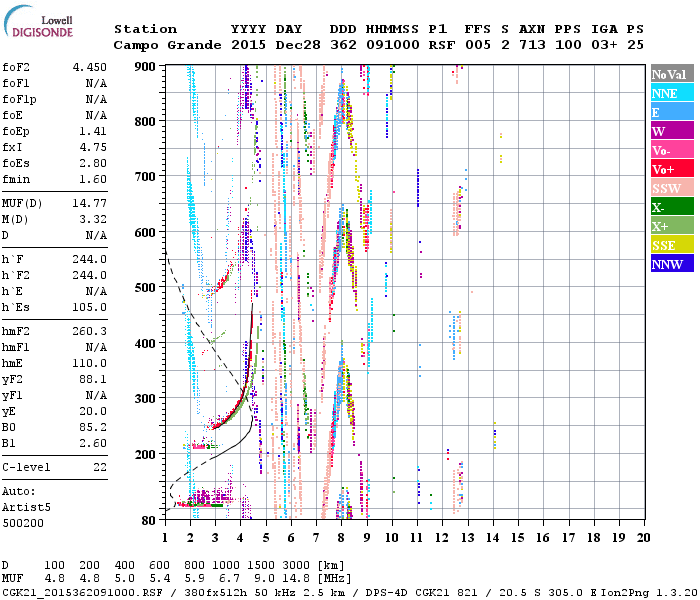The image size is (700, 600).
Task: Click the 200 km height axis label
Action: point(145,454)
